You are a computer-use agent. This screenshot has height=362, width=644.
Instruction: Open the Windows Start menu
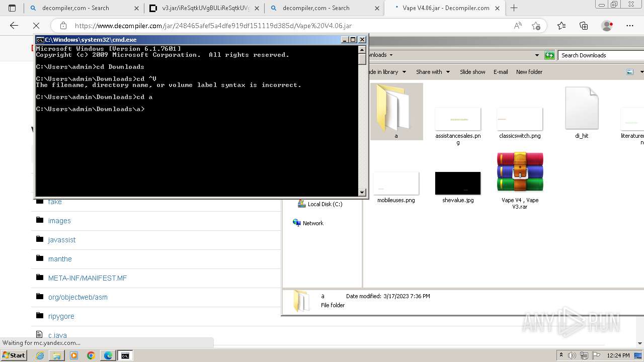point(14,355)
